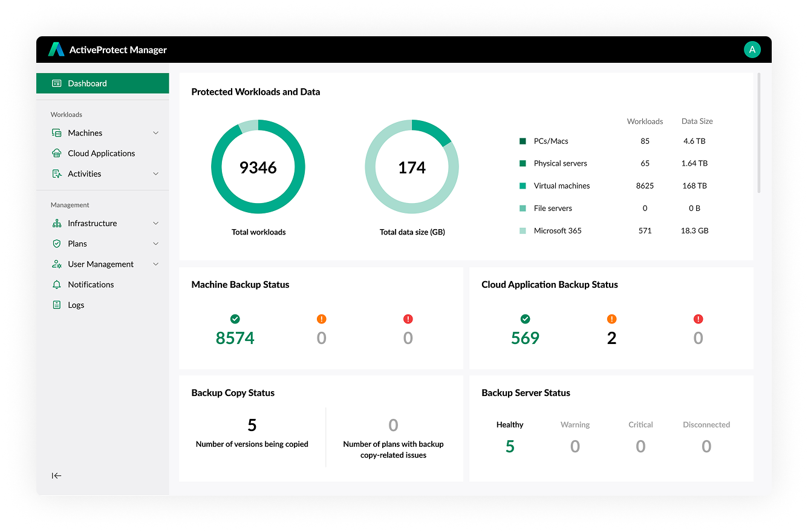Click the Infrastructure icon

tap(56, 223)
